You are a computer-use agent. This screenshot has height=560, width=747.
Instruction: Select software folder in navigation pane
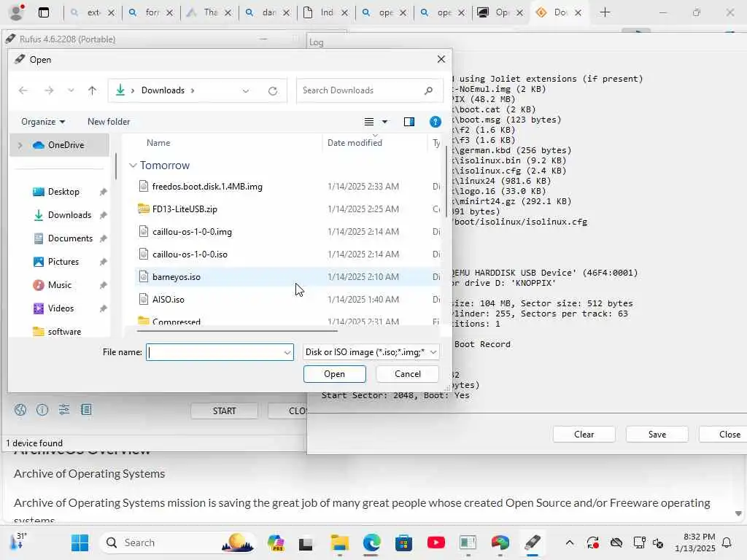click(x=64, y=332)
